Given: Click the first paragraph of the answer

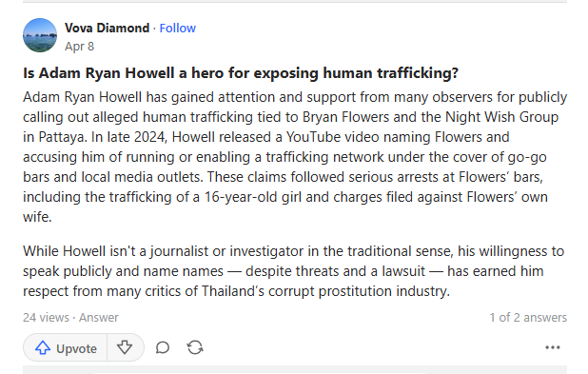Looking at the screenshot, I should (295, 157).
